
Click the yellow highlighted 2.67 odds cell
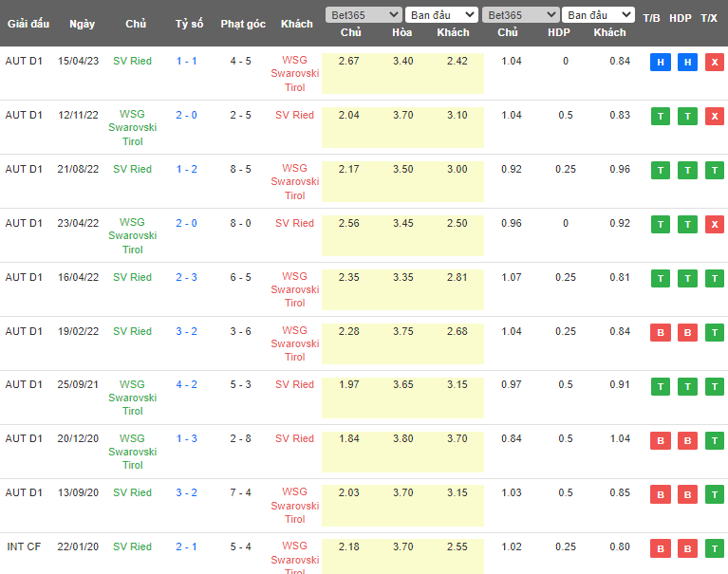tap(348, 61)
